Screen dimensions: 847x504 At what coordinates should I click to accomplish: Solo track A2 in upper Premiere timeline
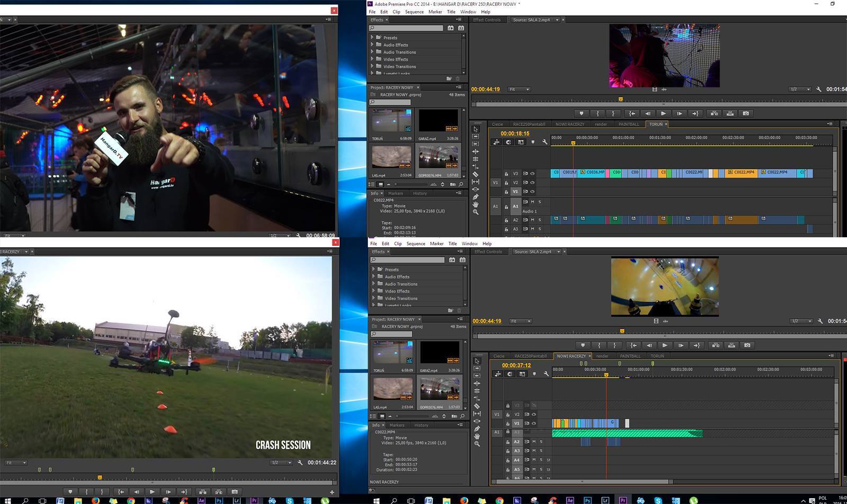[540, 220]
